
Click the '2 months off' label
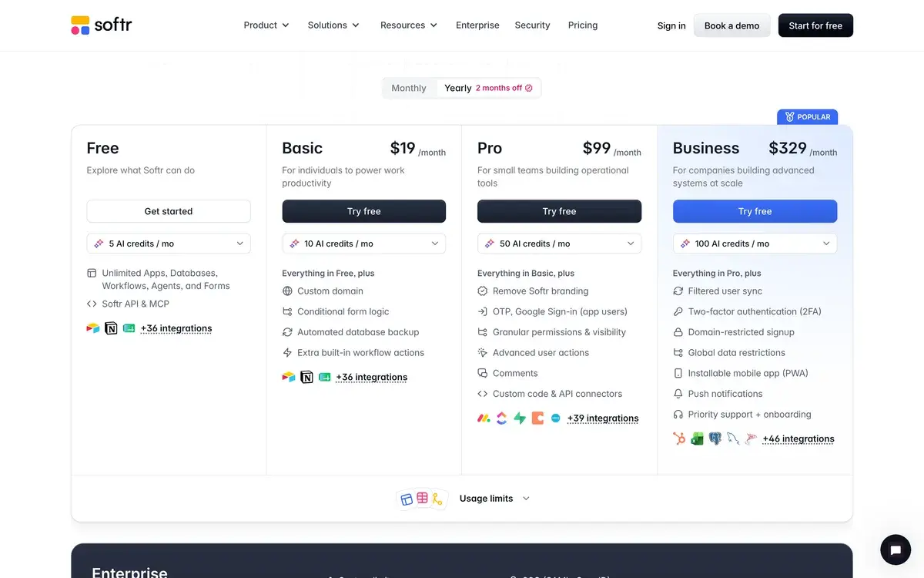click(x=499, y=88)
